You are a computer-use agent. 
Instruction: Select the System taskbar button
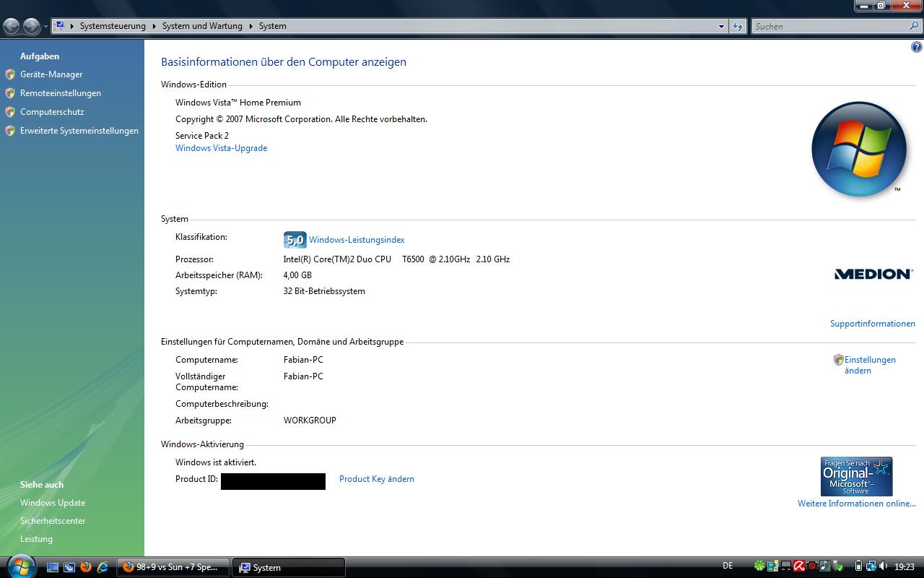pyautogui.click(x=289, y=567)
